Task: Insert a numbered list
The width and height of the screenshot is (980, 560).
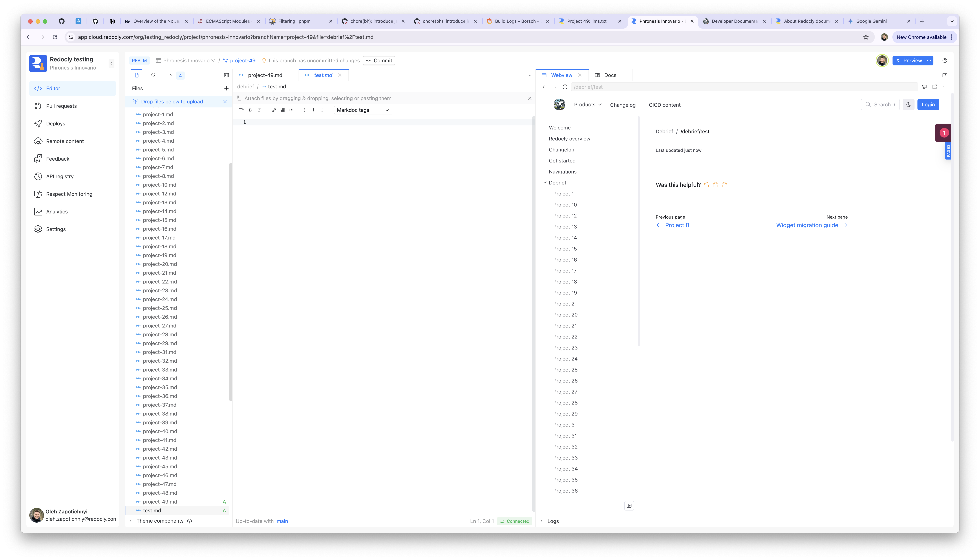Action: (315, 110)
